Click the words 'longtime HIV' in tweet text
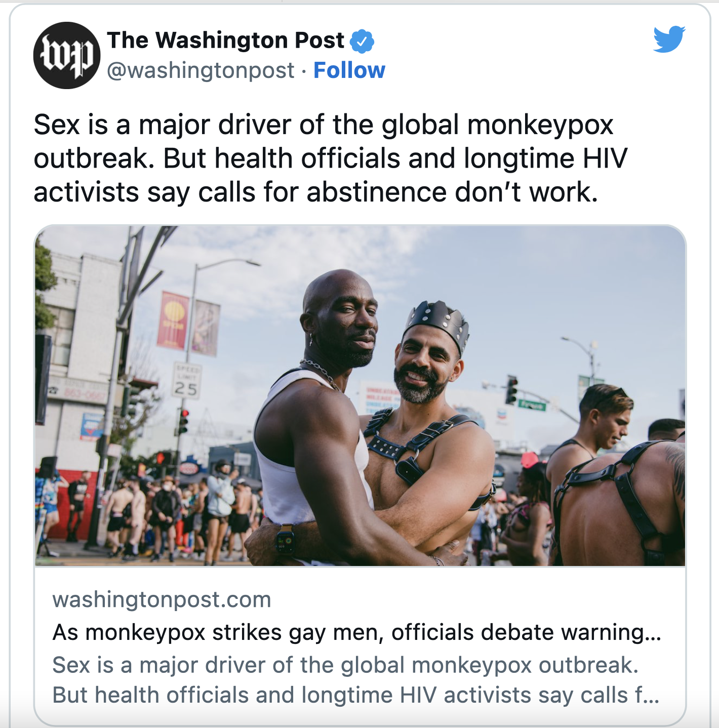The width and height of the screenshot is (719, 728). [x=546, y=158]
